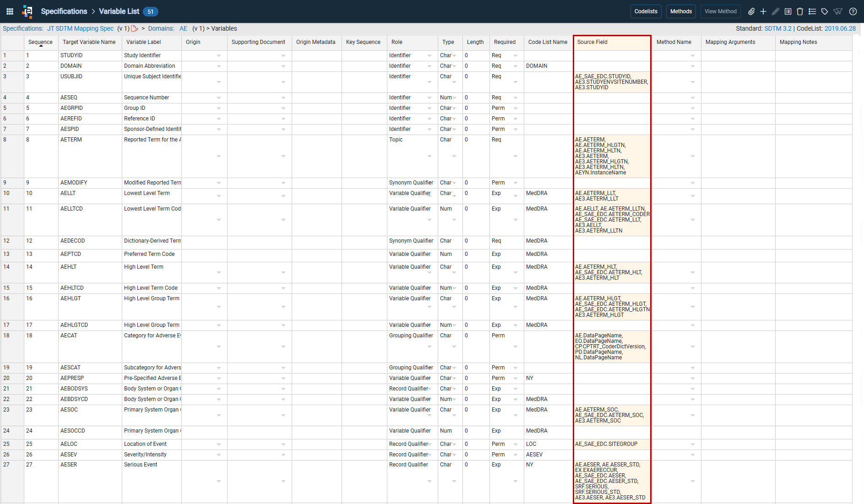The image size is (864, 504).
Task: Click the AETERM target variable cell
Action: (90, 157)
